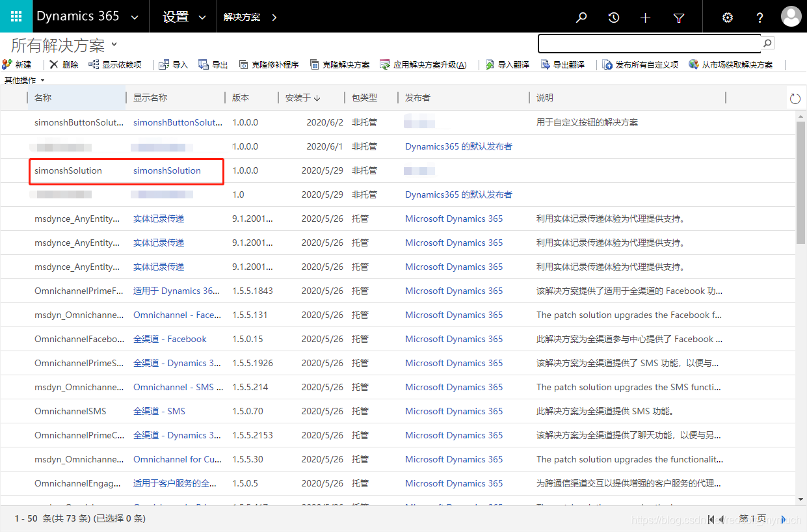
Task: Click 克隆解决方案 toolbar button
Action: (x=340, y=64)
